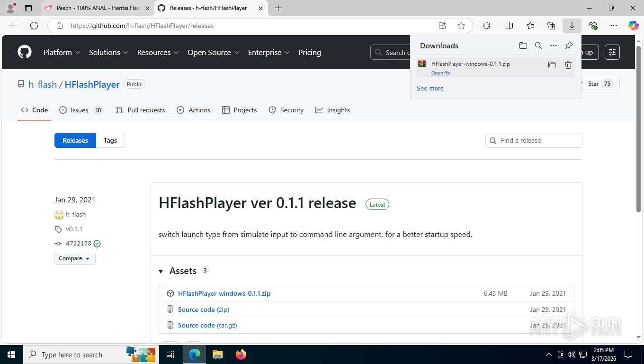This screenshot has width=644, height=364.
Task: Open the Compare dropdown
Action: tap(75, 258)
